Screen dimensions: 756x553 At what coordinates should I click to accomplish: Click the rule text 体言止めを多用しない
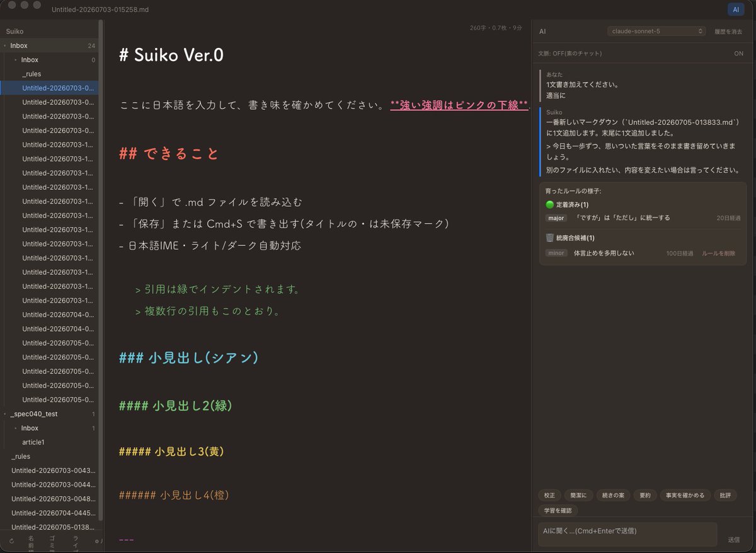(604, 253)
